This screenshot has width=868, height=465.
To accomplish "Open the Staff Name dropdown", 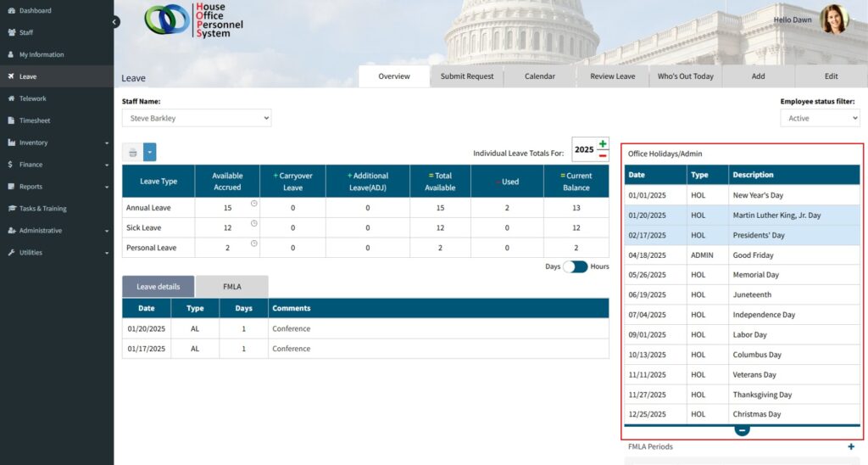I will [x=197, y=119].
